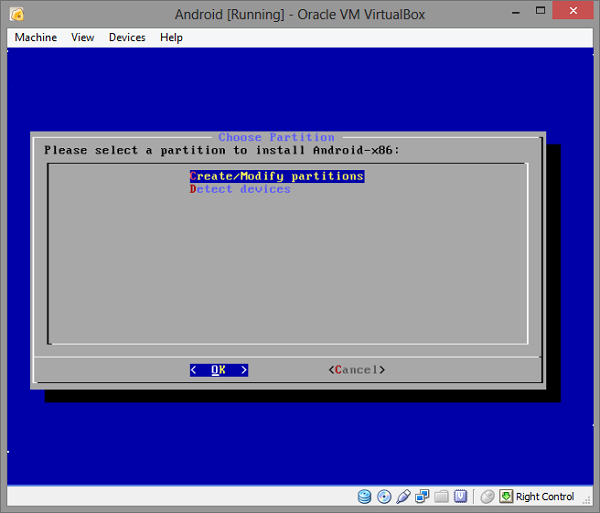Maximize the VirtualBox window

(540, 11)
